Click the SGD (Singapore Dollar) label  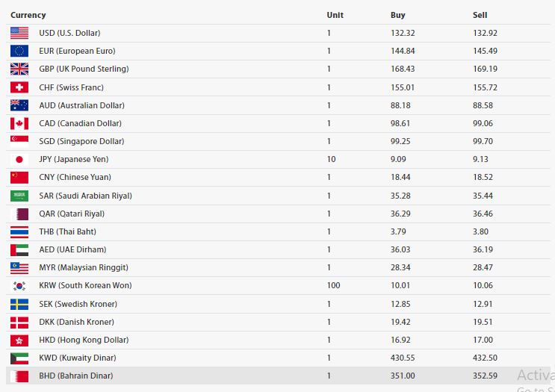[81, 141]
